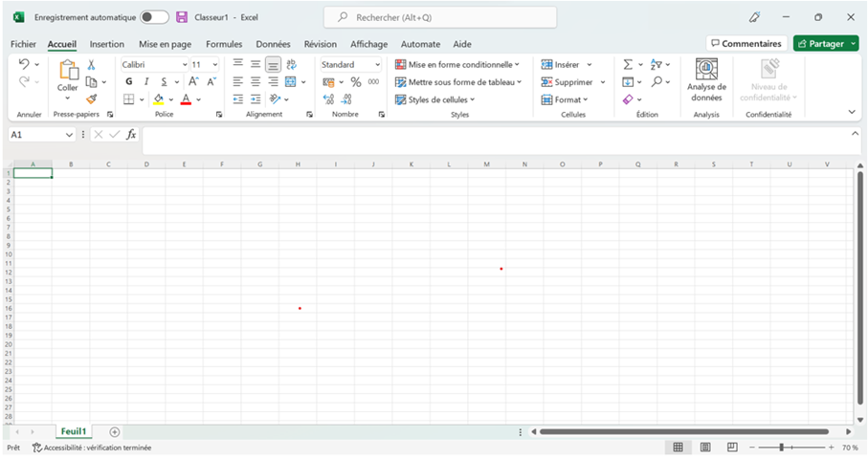The height and width of the screenshot is (459, 868).
Task: Align text right
Action: tap(273, 82)
